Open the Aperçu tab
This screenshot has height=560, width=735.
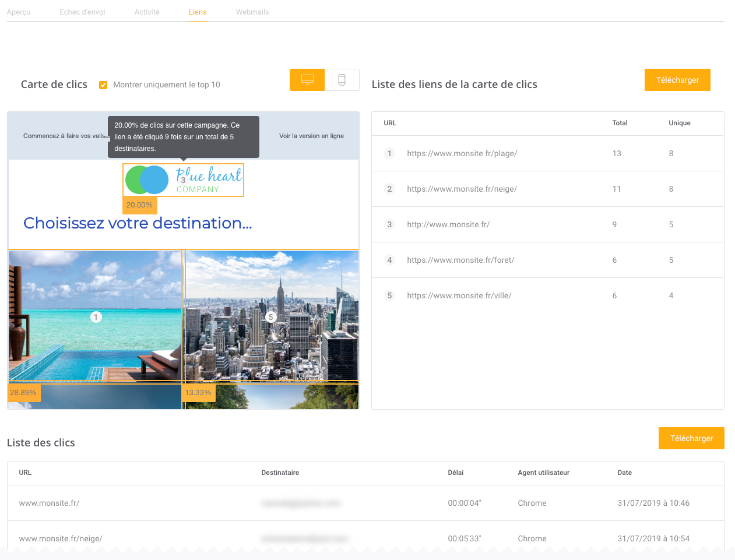tap(19, 12)
